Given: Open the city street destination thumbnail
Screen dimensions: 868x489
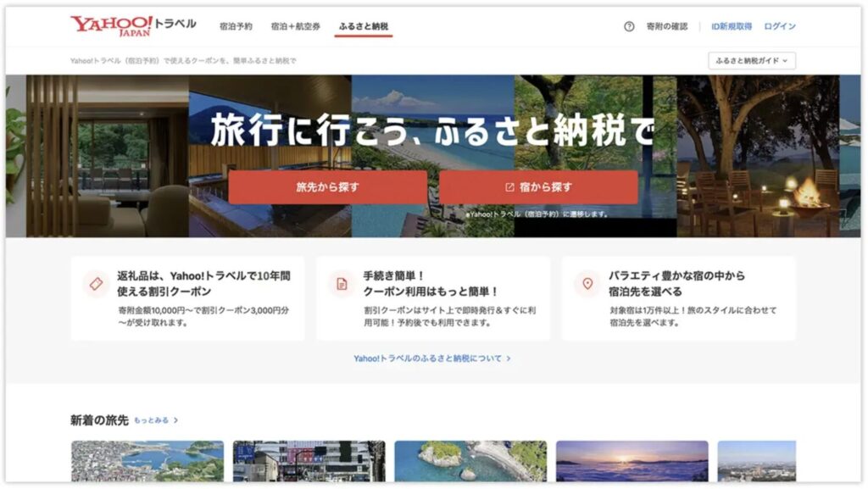Looking at the screenshot, I should coord(309,461).
